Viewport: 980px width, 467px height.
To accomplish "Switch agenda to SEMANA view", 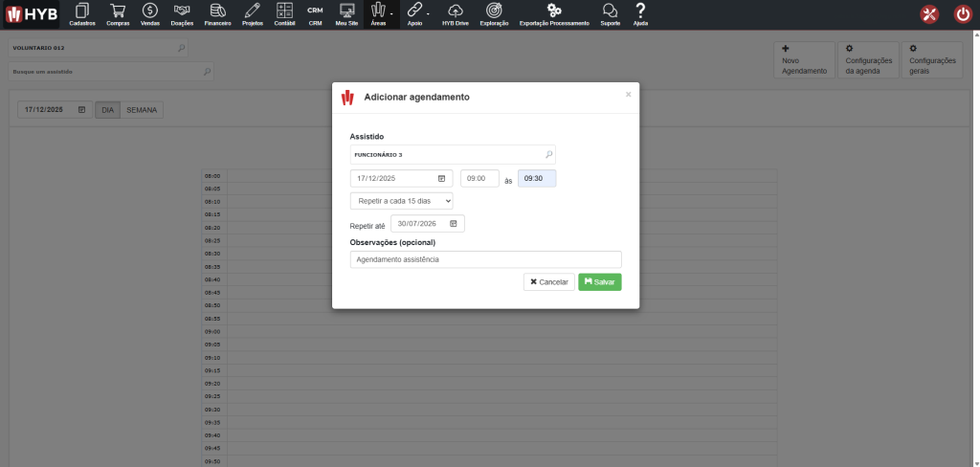I will (142, 110).
